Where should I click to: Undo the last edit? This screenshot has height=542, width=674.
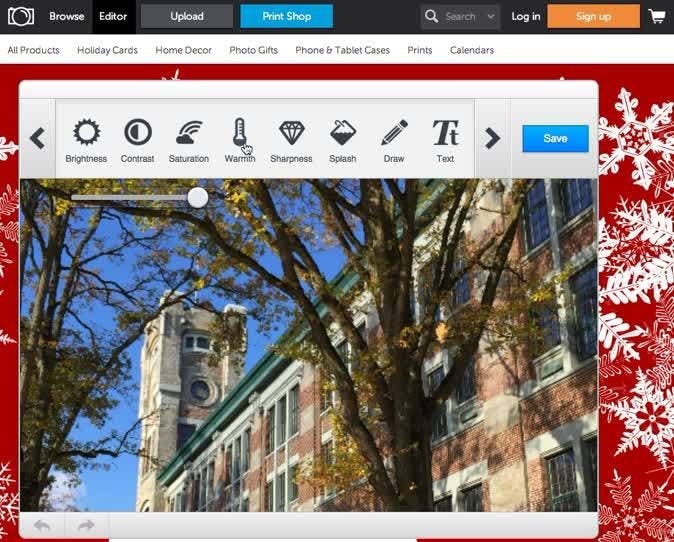click(42, 525)
